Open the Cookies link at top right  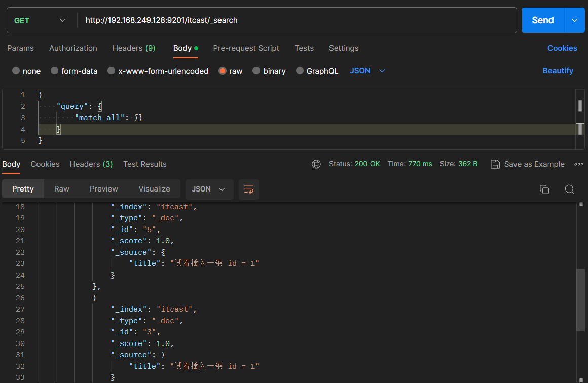[x=562, y=48]
